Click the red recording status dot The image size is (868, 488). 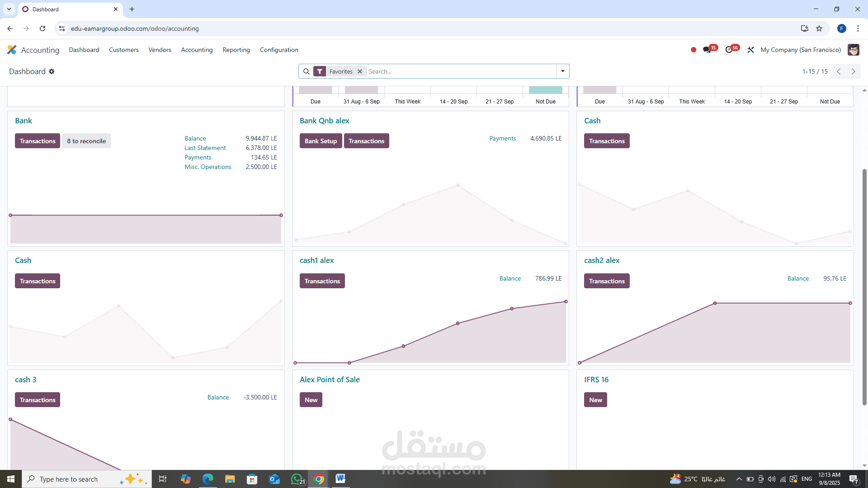693,50
